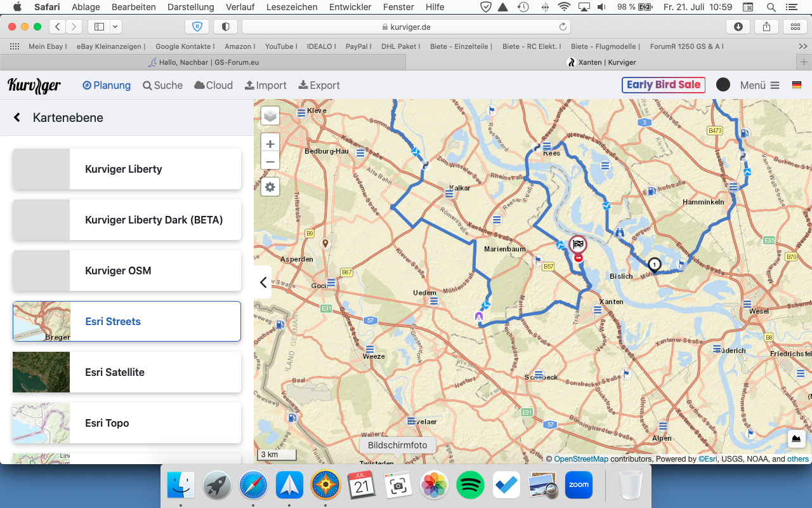Screen dimensions: 812x508
Task: Collapse the sidebar with the arrow handle
Action: (x=263, y=283)
